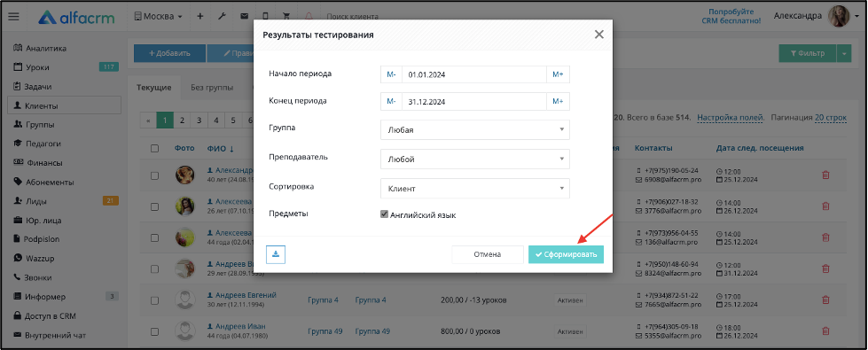This screenshot has width=868, height=350.
Task: Switch to the Без группы tab
Action: pyautogui.click(x=212, y=88)
